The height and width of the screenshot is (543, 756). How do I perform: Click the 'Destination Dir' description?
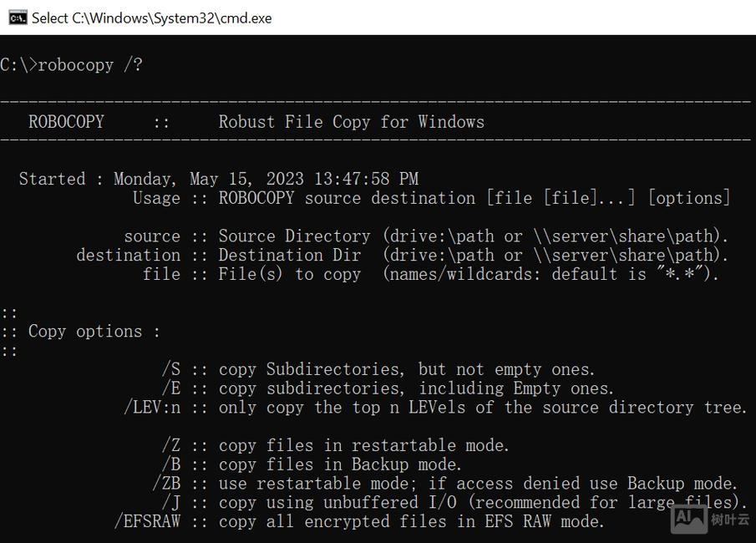pos(289,256)
